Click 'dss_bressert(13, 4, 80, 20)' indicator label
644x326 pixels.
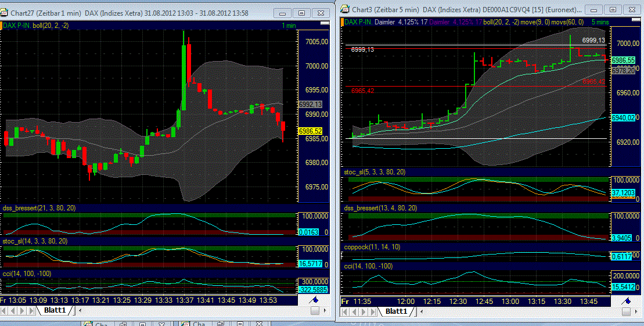[x=380, y=208]
